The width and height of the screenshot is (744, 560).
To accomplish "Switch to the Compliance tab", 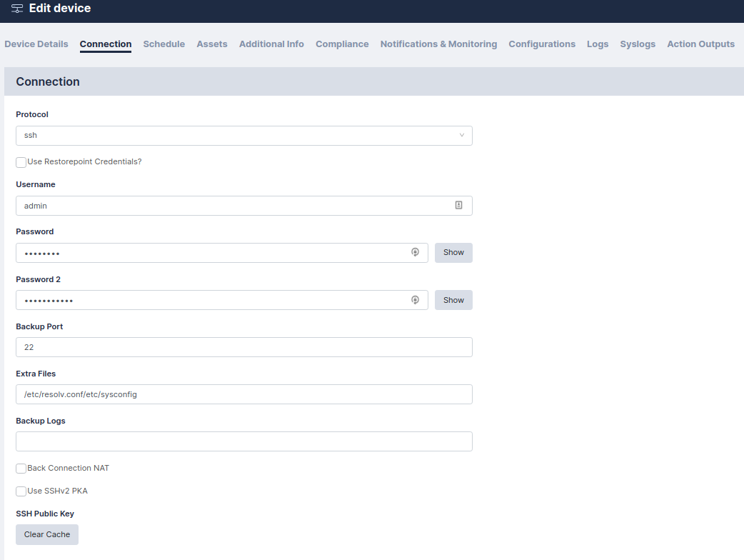I will 342,44.
